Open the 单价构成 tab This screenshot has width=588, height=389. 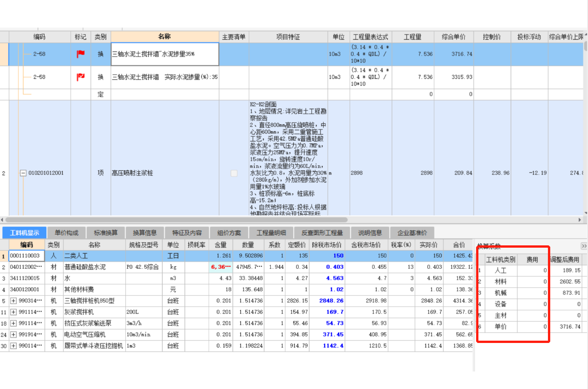point(66,232)
